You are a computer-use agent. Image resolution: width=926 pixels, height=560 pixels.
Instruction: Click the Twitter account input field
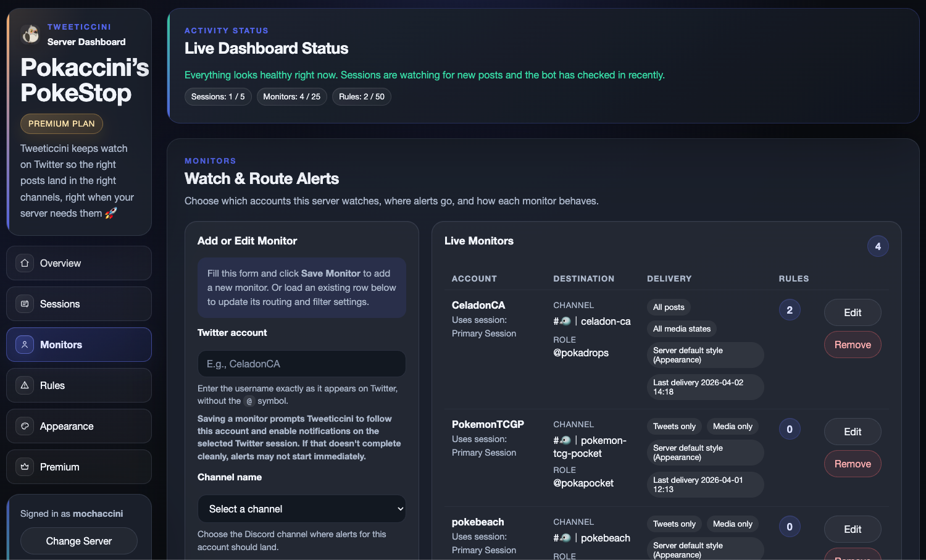(301, 364)
